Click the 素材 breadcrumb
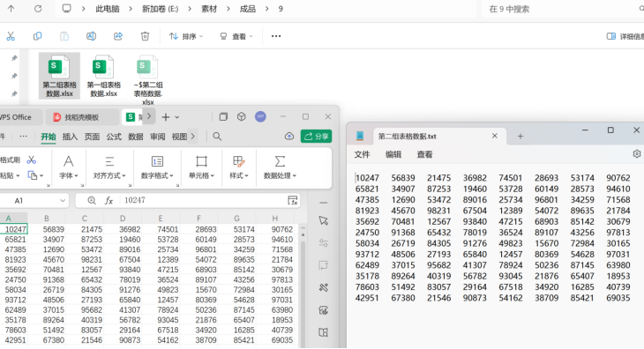 209,9
